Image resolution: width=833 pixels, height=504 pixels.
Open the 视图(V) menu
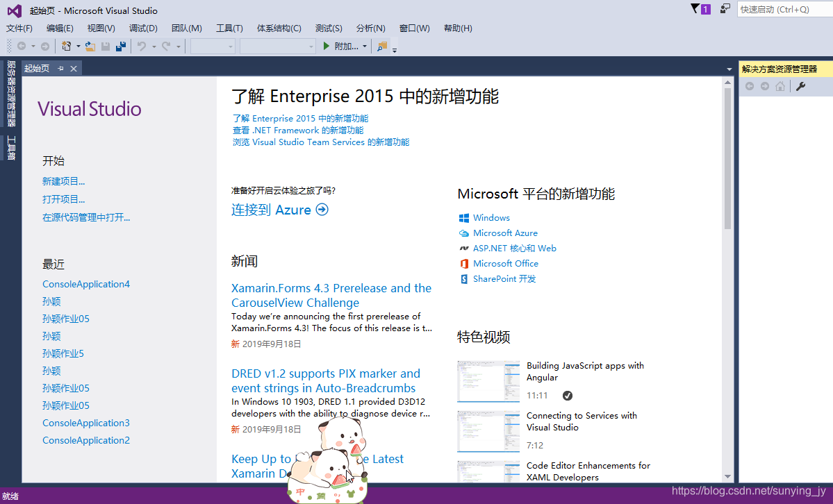pos(101,28)
